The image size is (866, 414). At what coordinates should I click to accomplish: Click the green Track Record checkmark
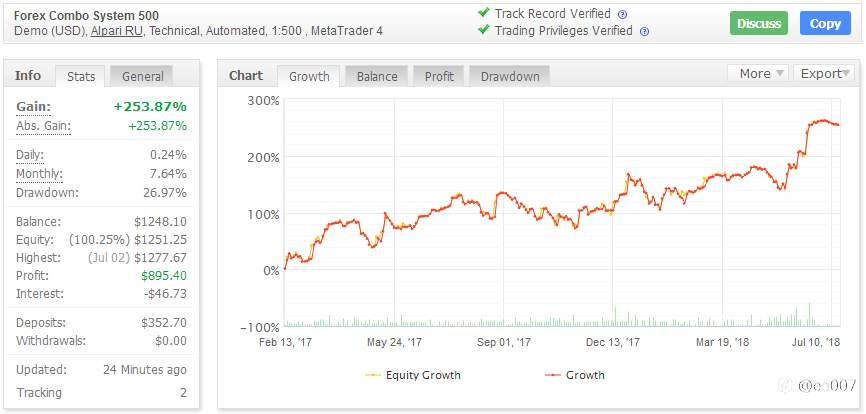pyautogui.click(x=484, y=14)
